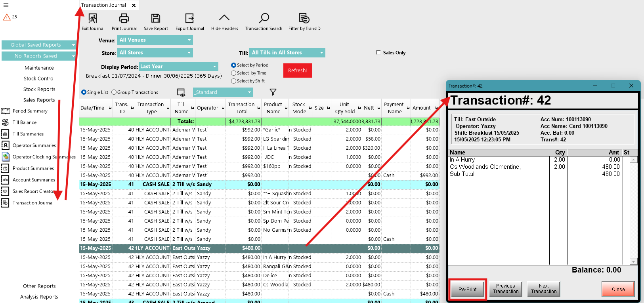This screenshot has width=644, height=303.
Task: Open Export Journal from toolbar
Action: [190, 19]
